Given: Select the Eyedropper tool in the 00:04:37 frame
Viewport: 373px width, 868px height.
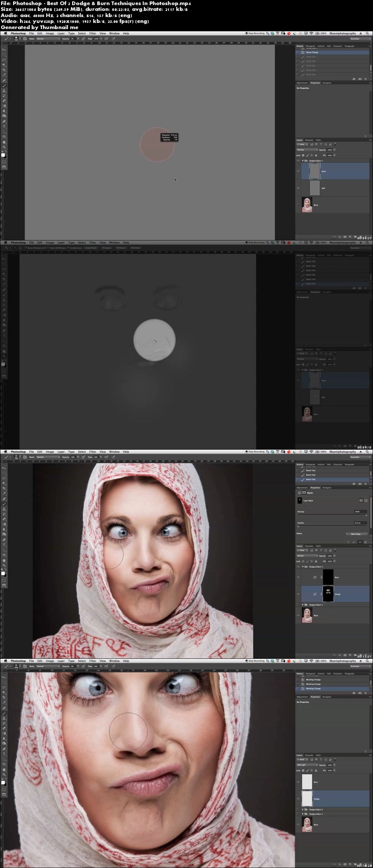Looking at the screenshot, I should click(4, 75).
